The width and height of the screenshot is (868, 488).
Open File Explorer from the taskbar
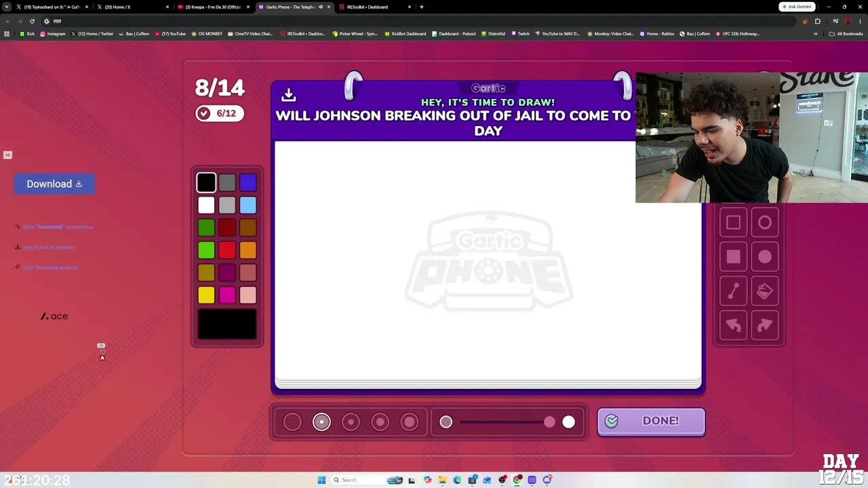(442, 480)
